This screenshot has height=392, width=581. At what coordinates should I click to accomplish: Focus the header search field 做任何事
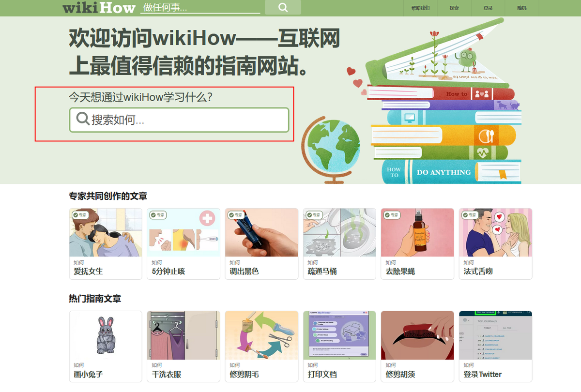[200, 8]
